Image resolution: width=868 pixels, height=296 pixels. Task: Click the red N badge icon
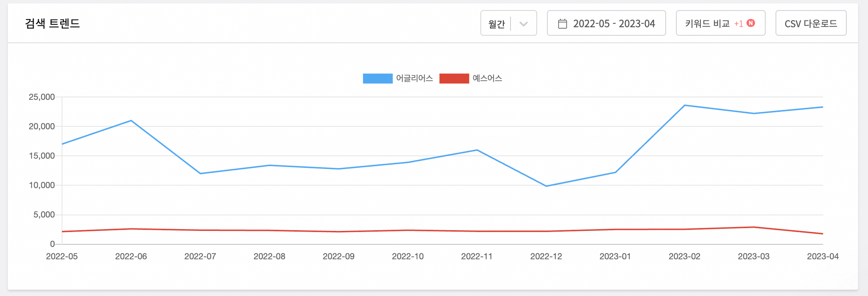point(751,23)
